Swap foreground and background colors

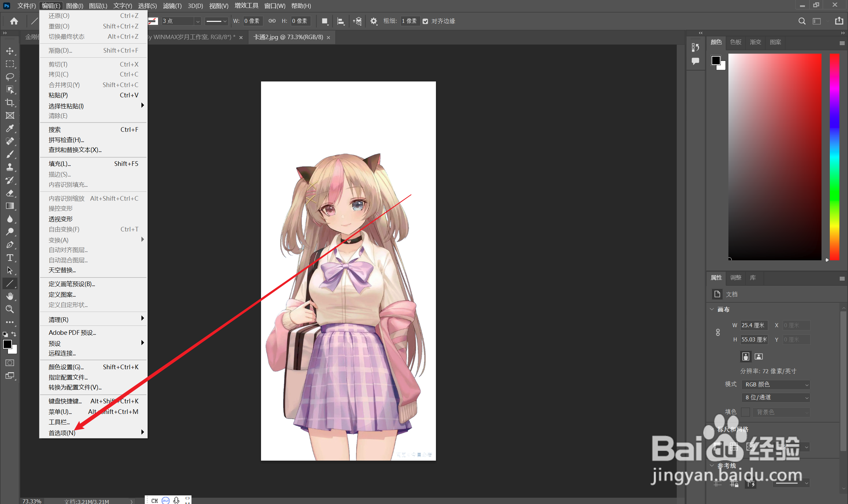point(14,334)
